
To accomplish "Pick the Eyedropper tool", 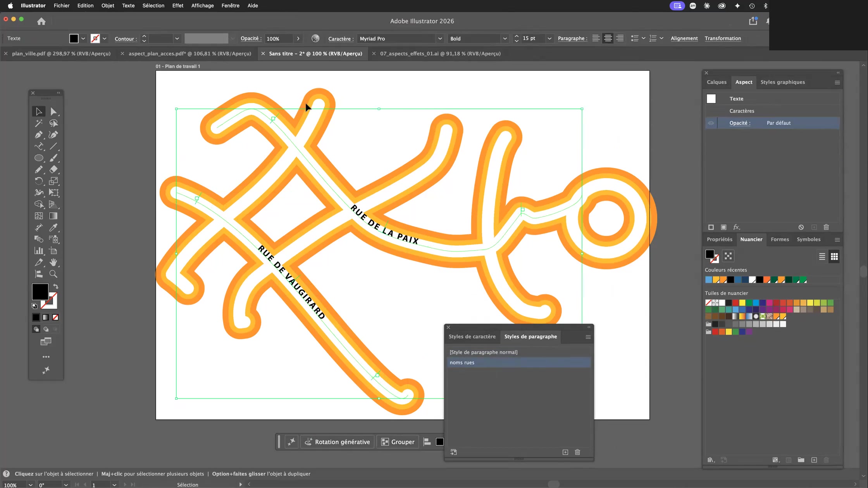I will [x=53, y=227].
